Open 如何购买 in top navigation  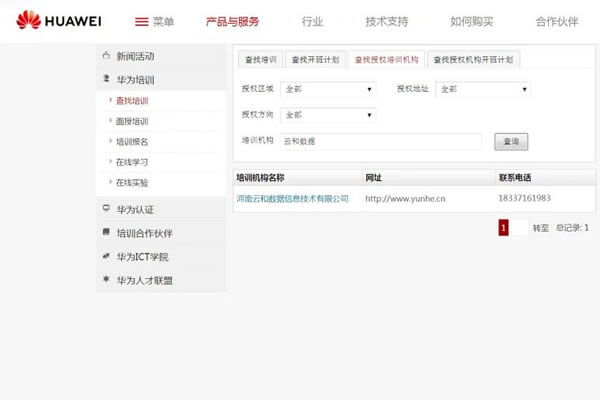coord(471,21)
